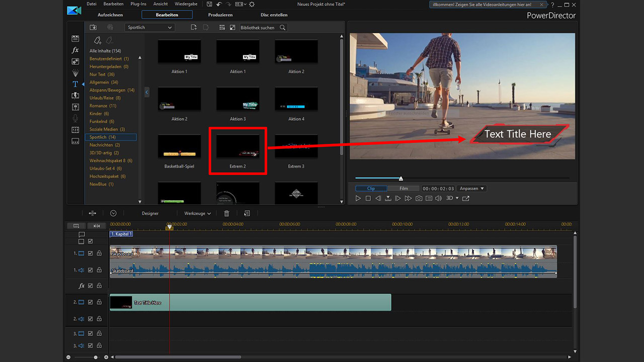The height and width of the screenshot is (362, 644).
Task: Delete selected clip with trash icon
Action: click(226, 214)
